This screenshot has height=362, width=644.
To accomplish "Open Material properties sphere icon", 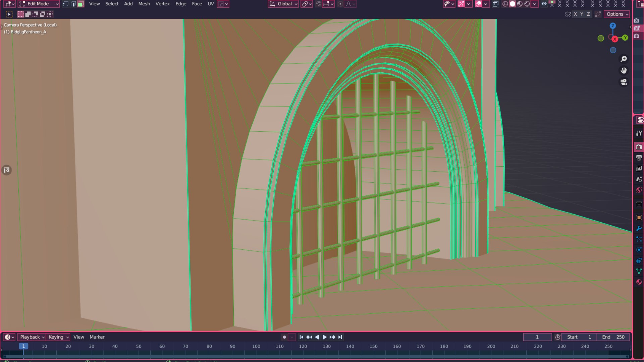I will 639,282.
